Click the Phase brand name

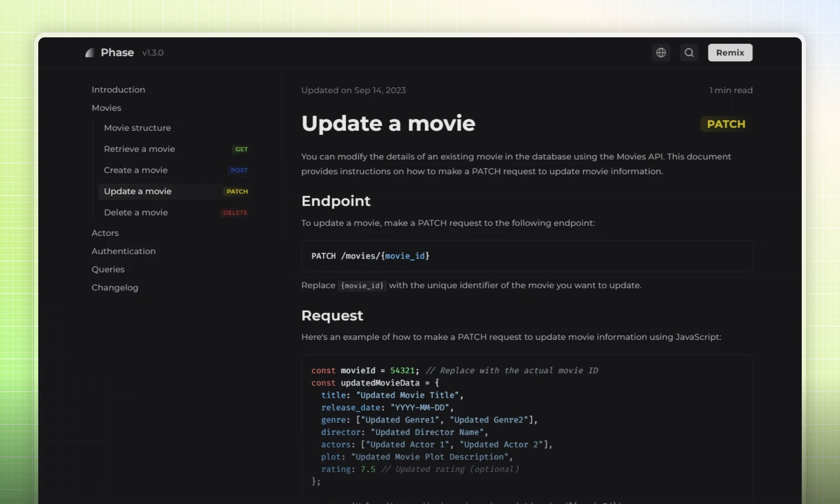(x=117, y=53)
